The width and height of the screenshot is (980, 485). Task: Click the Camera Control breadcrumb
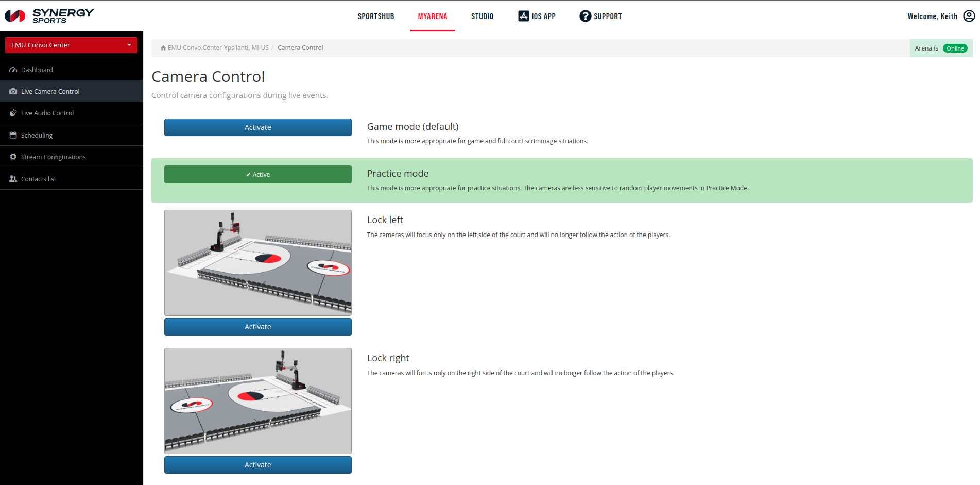[x=300, y=48]
